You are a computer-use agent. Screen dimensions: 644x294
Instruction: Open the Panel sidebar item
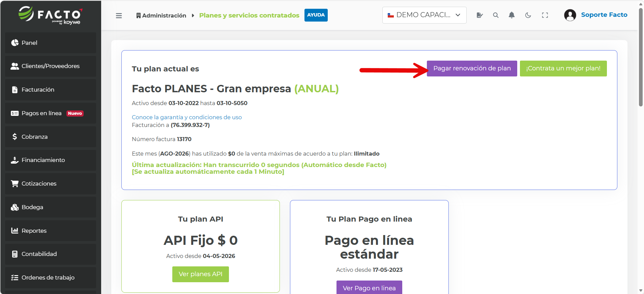click(x=51, y=43)
